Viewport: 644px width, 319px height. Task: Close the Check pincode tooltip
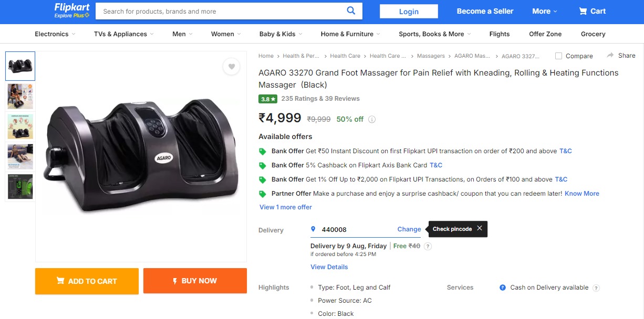point(480,228)
